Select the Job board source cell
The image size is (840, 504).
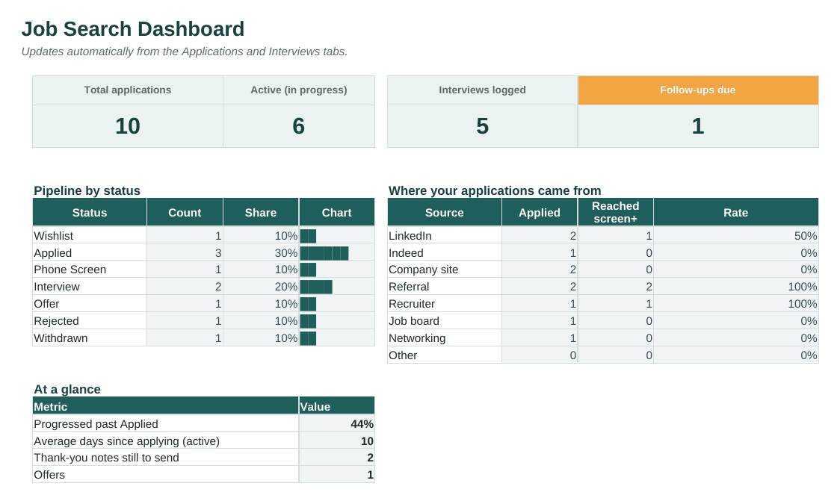pos(445,321)
